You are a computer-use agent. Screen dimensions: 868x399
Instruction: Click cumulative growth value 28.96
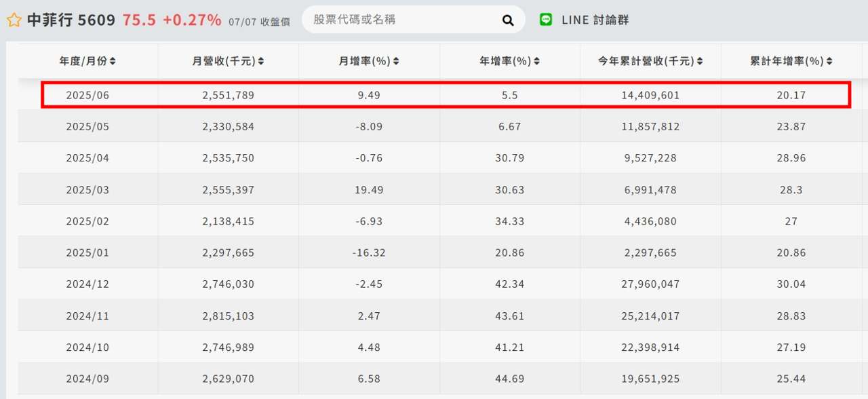click(x=791, y=158)
